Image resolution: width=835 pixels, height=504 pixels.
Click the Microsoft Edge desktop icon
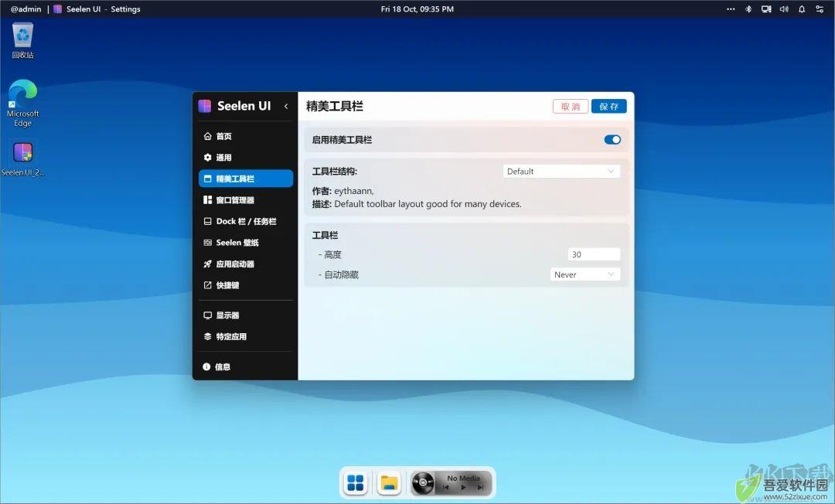(x=23, y=104)
